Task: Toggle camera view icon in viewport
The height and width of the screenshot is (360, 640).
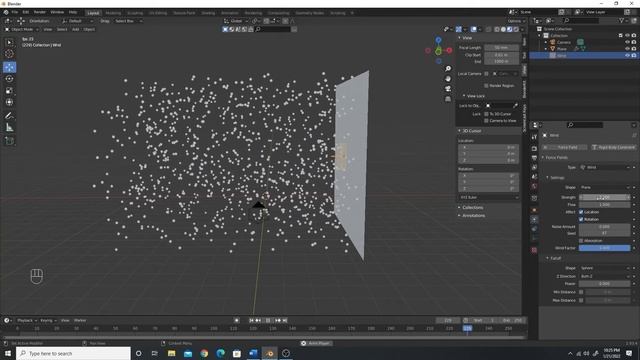Action: 448,89
